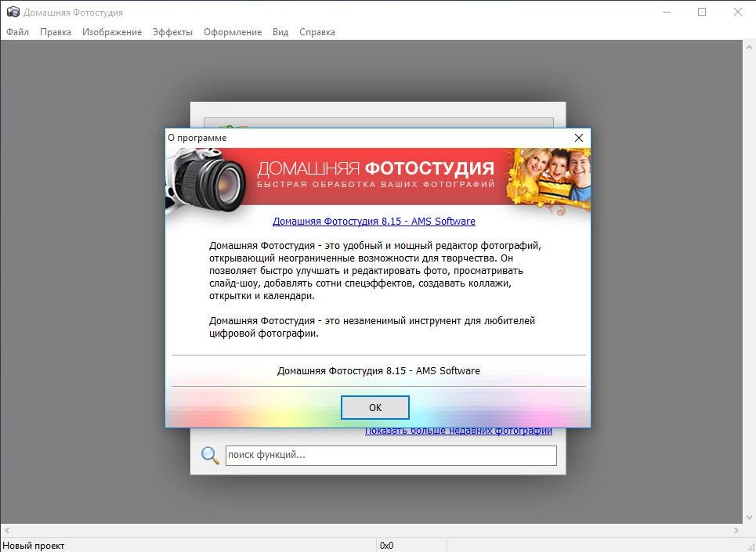Open the Справка menu
Image resolution: width=756 pixels, height=552 pixels.
(317, 32)
